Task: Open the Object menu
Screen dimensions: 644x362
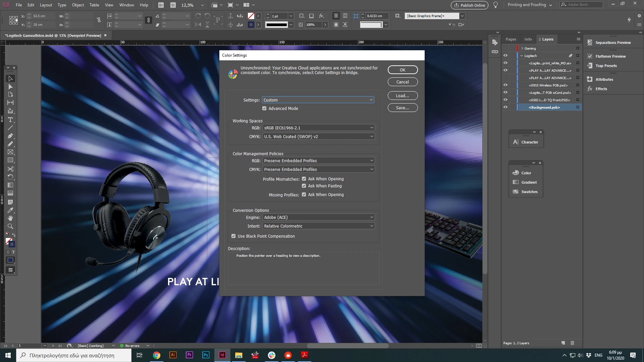Action: pyautogui.click(x=78, y=5)
